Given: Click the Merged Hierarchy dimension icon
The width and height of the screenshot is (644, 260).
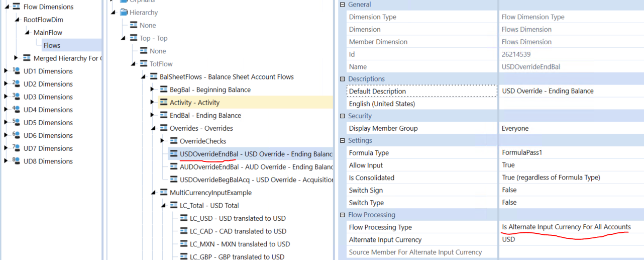Looking at the screenshot, I should point(27,58).
